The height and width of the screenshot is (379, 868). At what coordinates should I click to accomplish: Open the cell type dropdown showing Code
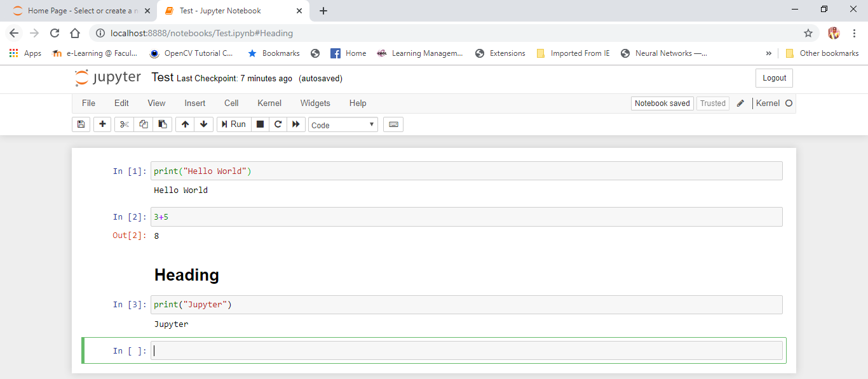pos(342,124)
